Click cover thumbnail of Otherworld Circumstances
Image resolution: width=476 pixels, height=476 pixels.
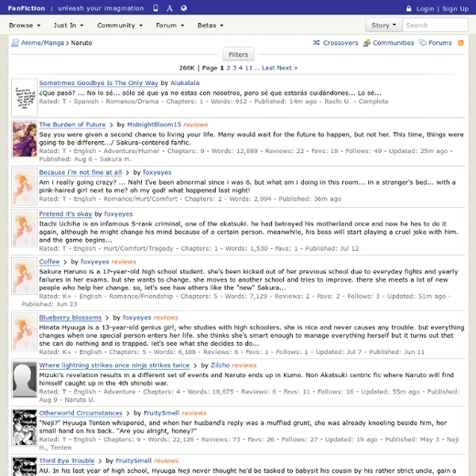pyautogui.click(x=25, y=428)
